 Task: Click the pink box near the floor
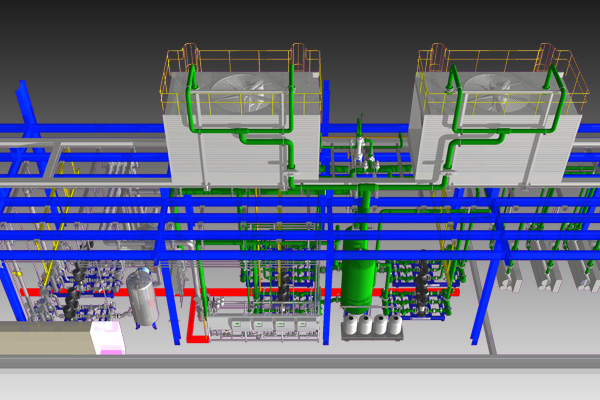pos(108,338)
